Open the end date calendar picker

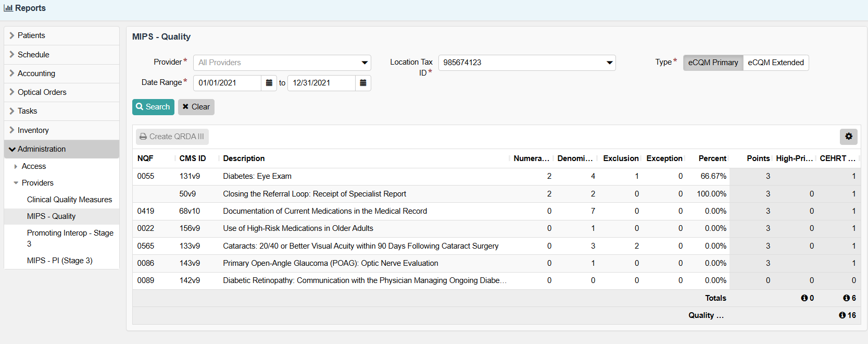[x=363, y=83]
